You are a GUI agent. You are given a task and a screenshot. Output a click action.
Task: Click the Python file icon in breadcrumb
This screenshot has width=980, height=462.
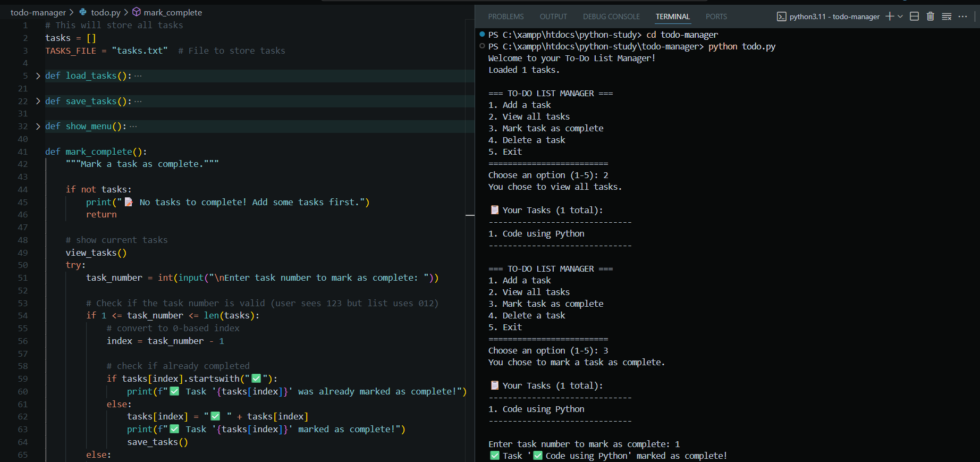pyautogui.click(x=83, y=12)
